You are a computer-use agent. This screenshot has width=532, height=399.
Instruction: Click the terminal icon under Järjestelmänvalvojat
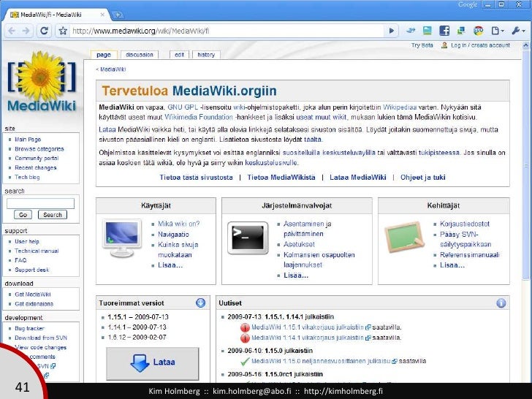pyautogui.click(x=248, y=237)
